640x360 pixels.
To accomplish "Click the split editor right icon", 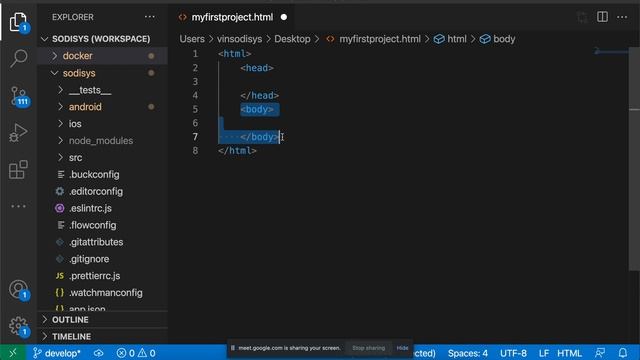I will [x=602, y=17].
